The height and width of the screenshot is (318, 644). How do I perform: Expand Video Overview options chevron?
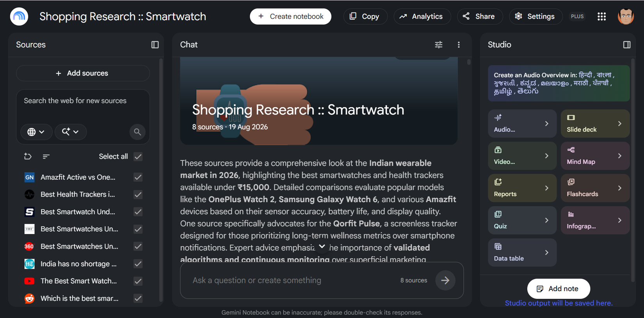coord(547,156)
